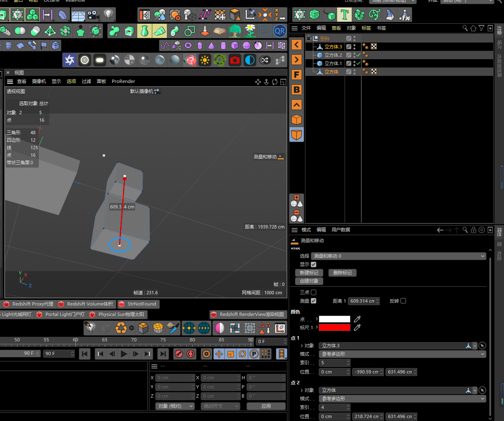Go to the end of animation
504x421 pixels.
[x=163, y=354]
